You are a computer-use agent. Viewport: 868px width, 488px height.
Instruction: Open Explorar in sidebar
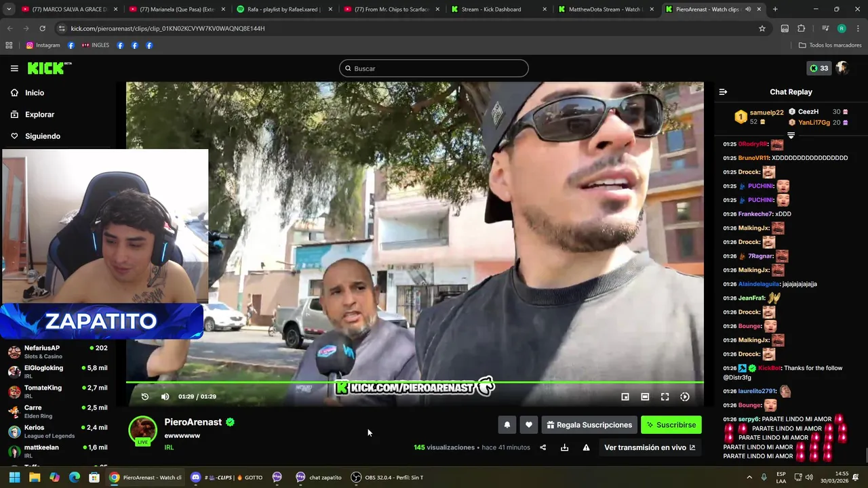[x=39, y=115]
